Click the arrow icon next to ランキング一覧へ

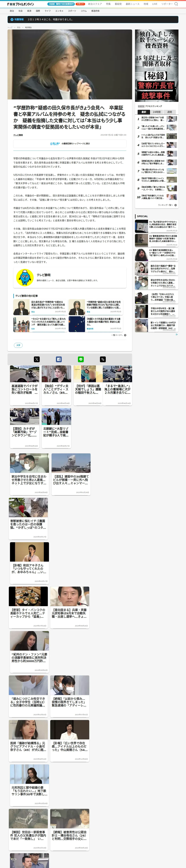point(176,205)
